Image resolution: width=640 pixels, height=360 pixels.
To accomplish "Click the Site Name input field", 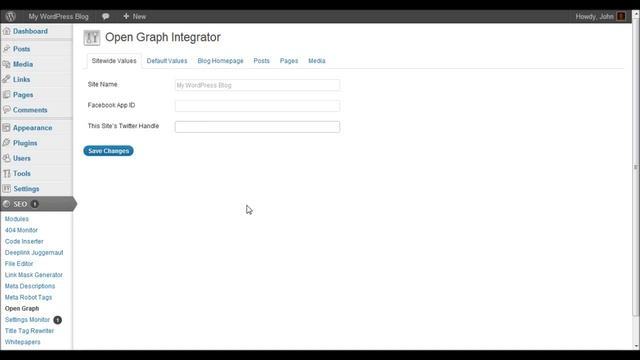I will pyautogui.click(x=258, y=85).
